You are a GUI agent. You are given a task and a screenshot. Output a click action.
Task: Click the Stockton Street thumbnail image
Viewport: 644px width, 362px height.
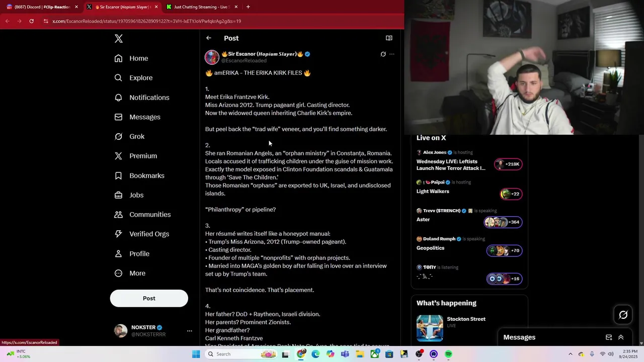pos(430,328)
